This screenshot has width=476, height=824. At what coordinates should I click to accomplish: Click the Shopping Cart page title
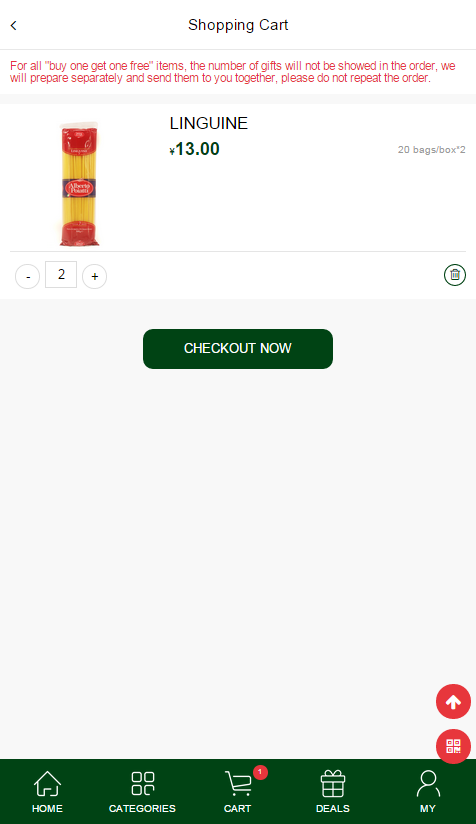238,25
